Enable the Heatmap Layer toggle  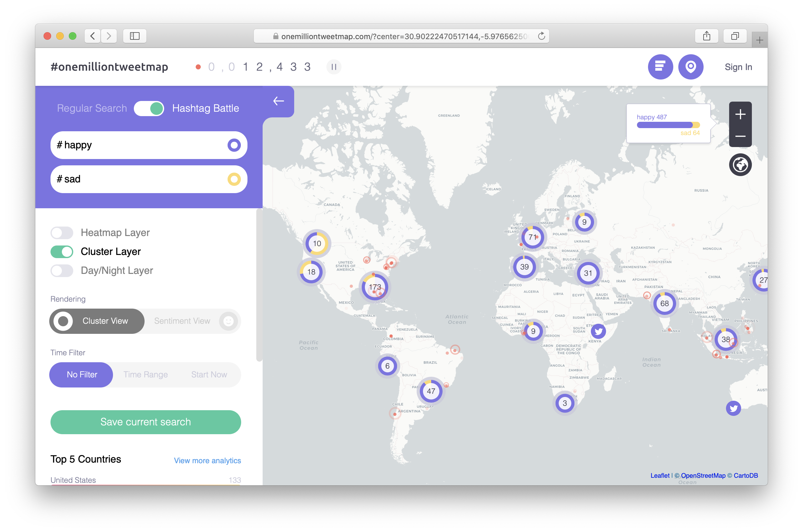pos(62,233)
